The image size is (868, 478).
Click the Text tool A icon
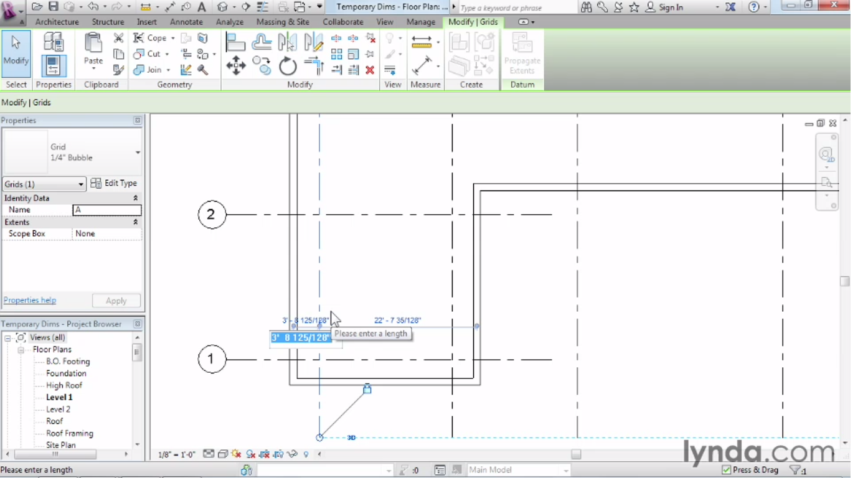click(x=202, y=7)
